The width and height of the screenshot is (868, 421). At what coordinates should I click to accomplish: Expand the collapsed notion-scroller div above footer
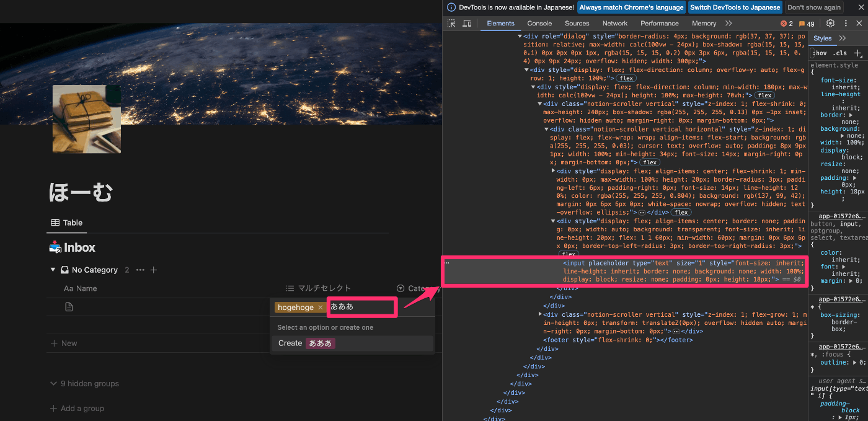coord(539,314)
